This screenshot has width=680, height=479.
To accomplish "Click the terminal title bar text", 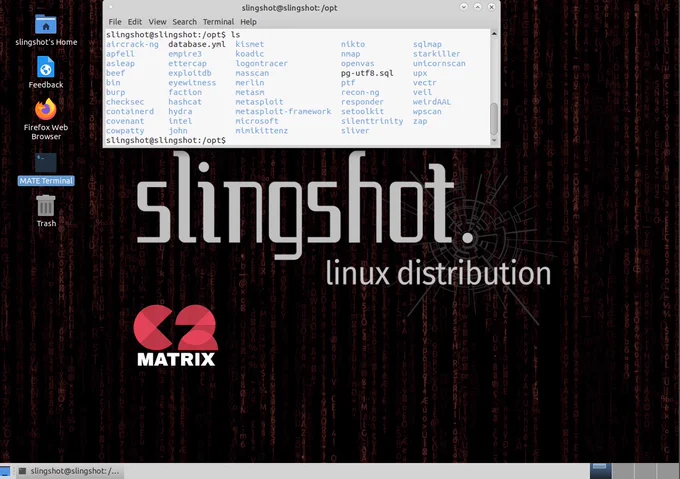I will (x=289, y=8).
